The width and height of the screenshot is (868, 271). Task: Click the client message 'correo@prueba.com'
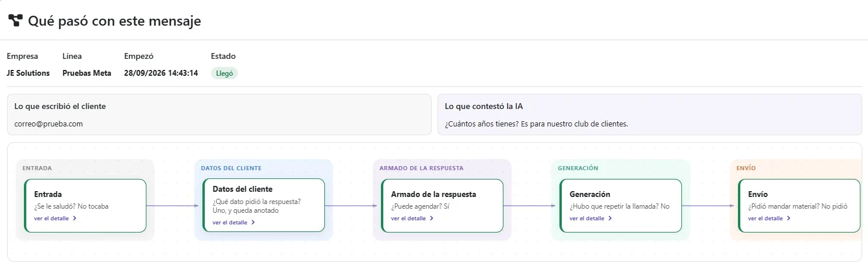click(x=48, y=124)
